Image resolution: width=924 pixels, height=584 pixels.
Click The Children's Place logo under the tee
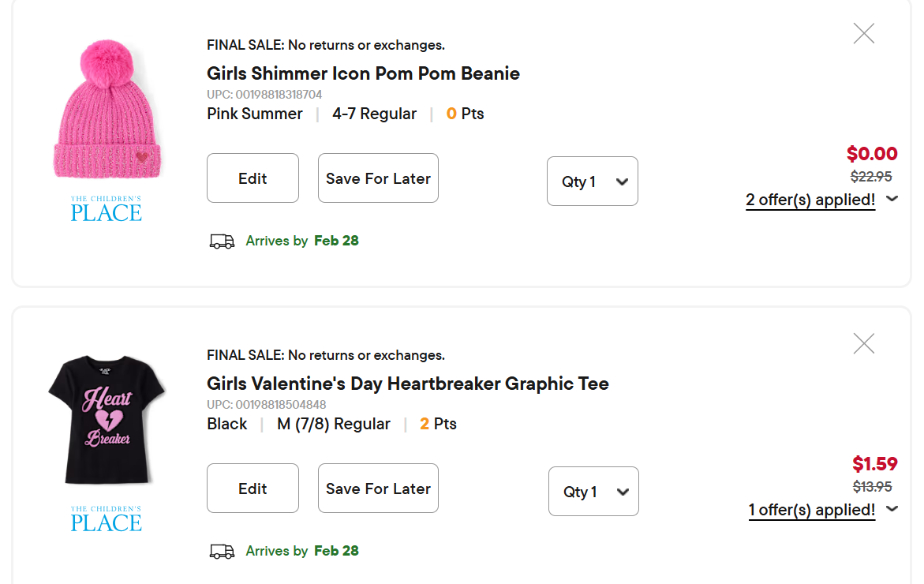click(107, 519)
